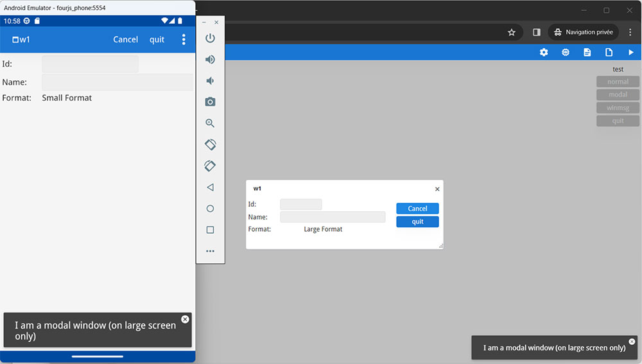Focus the Name field on the phone form
The width and height of the screenshot is (642, 364).
(117, 82)
